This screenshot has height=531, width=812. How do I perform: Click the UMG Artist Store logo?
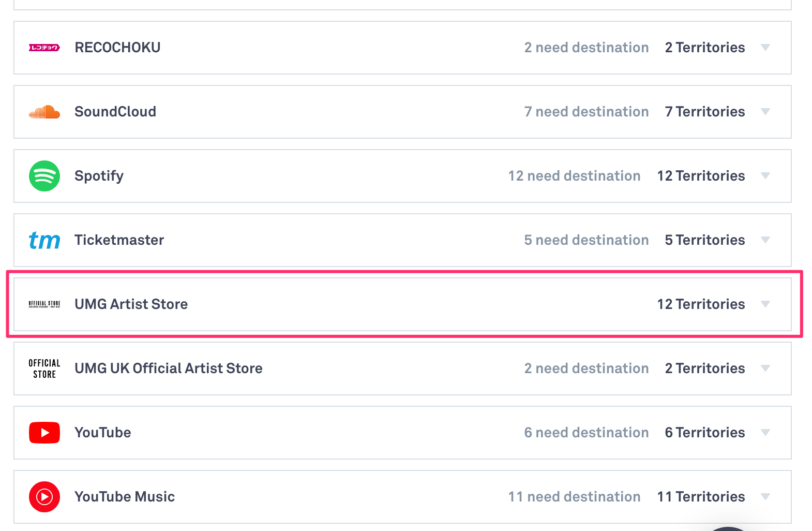click(44, 304)
